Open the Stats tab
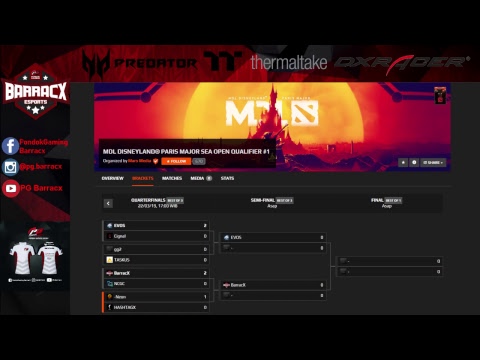Screen dimensions: 480x360 pyautogui.click(x=227, y=178)
